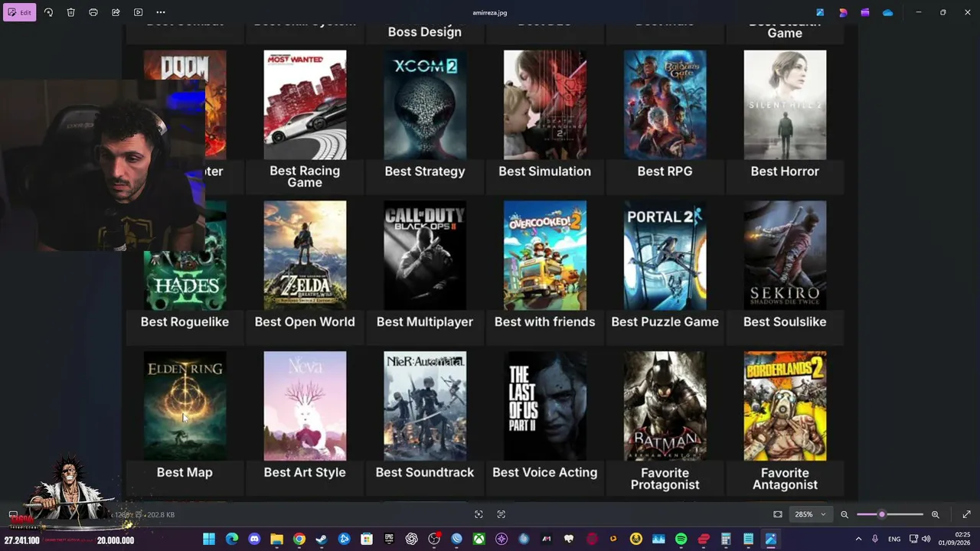The width and height of the screenshot is (980, 551).
Task: Toggle the filmstrip icon in bottom-left corner
Action: pyautogui.click(x=13, y=514)
